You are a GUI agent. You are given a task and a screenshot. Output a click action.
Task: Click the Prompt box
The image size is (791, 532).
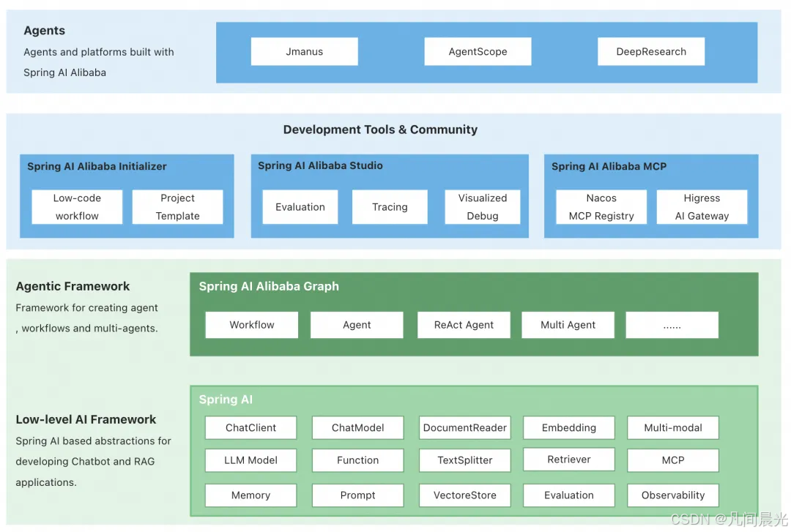(357, 495)
